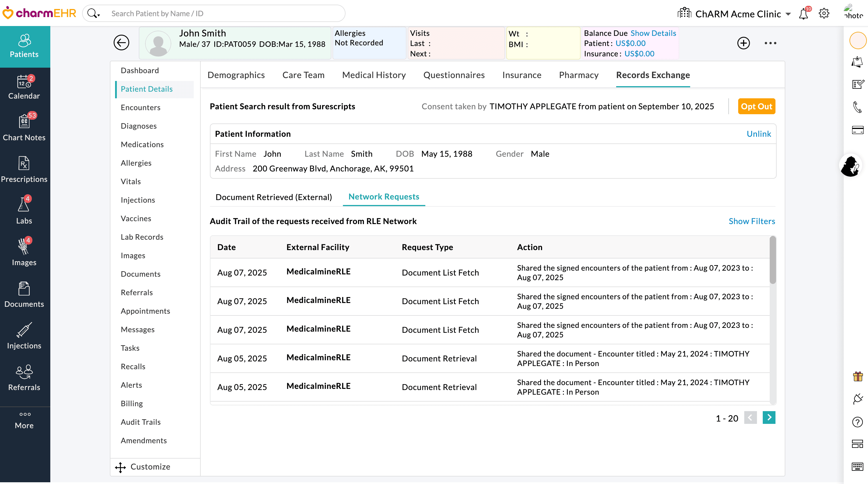Click the back arrow next to patient header
Viewport: 868px width, 484px height.
121,43
